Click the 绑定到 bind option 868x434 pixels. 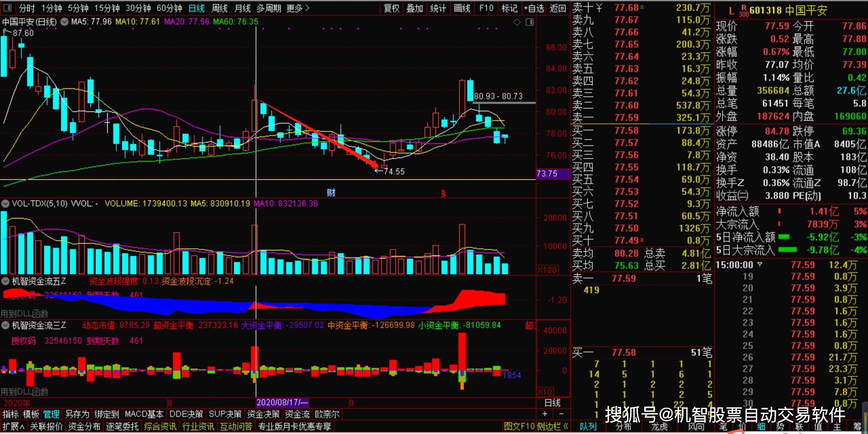(x=107, y=414)
